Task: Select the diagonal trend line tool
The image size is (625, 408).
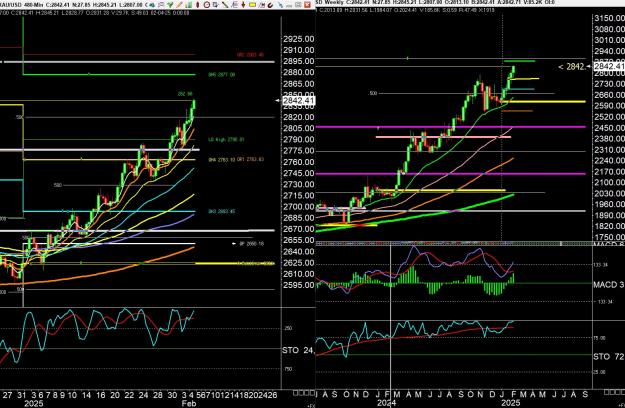Action: (x=225, y=5)
